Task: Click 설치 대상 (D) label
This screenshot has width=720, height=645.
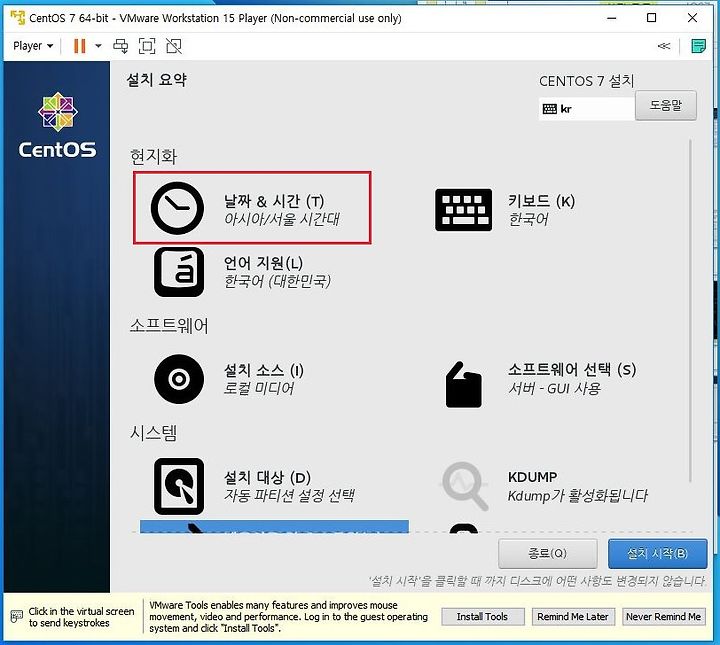Action: [x=267, y=477]
